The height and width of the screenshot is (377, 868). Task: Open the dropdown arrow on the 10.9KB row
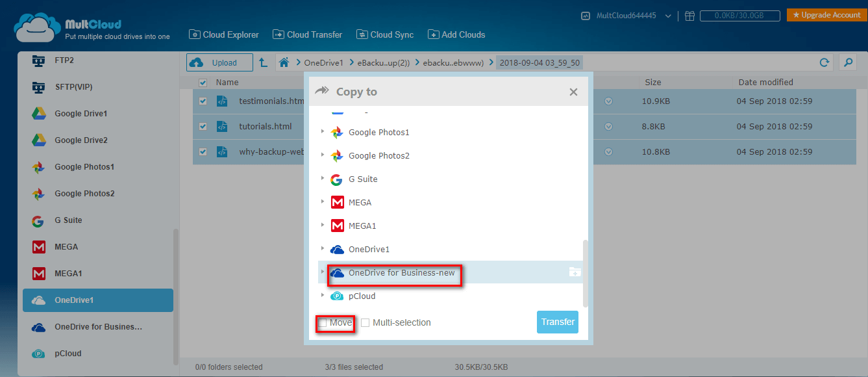pyautogui.click(x=608, y=101)
